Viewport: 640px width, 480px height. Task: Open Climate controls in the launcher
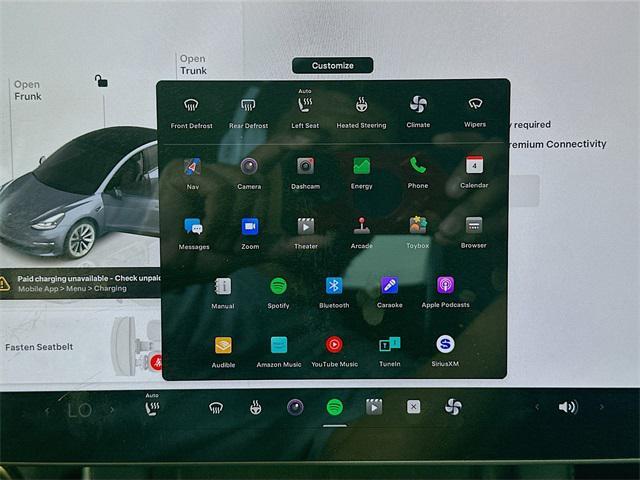418,112
